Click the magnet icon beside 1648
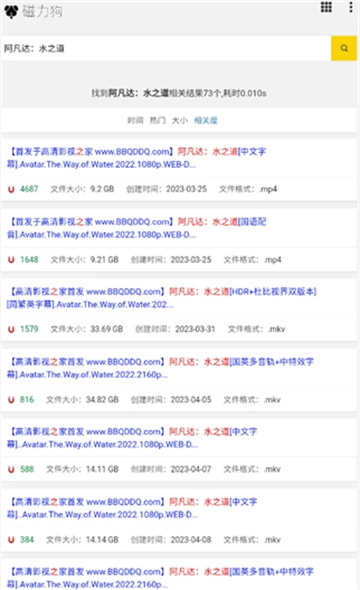 (x=11, y=260)
